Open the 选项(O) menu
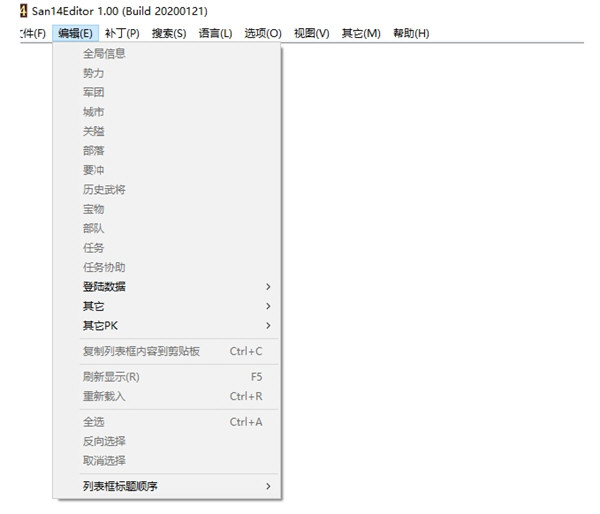Viewport: 600px width, 514px height. point(263,33)
